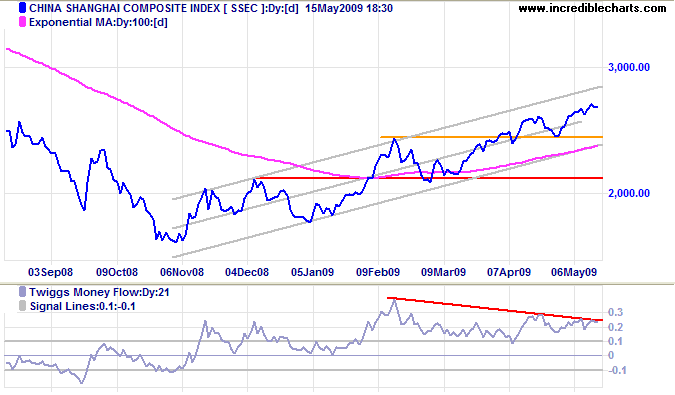Click the 09Mar09 date axis label
The image size is (675, 395).
pyautogui.click(x=443, y=272)
